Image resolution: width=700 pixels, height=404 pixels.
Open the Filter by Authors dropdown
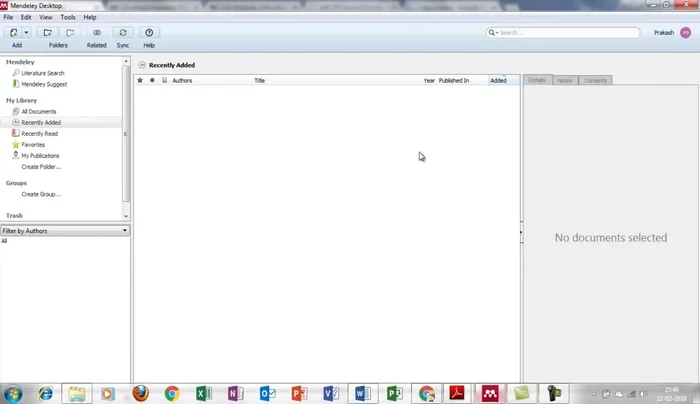(x=65, y=231)
